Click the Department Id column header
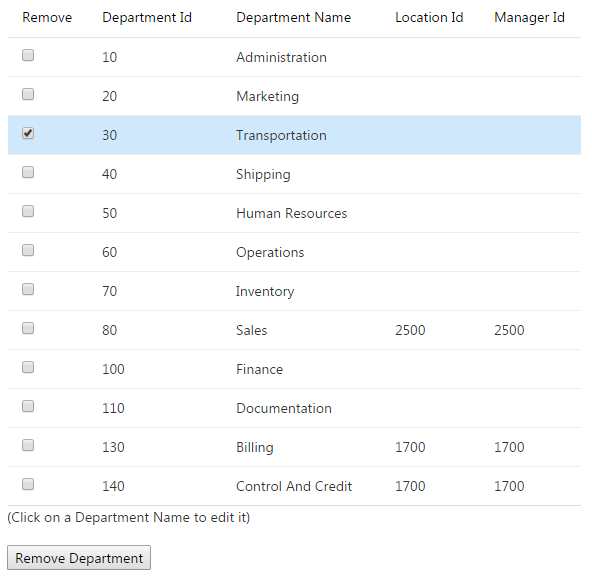592x583 pixels. coord(147,17)
